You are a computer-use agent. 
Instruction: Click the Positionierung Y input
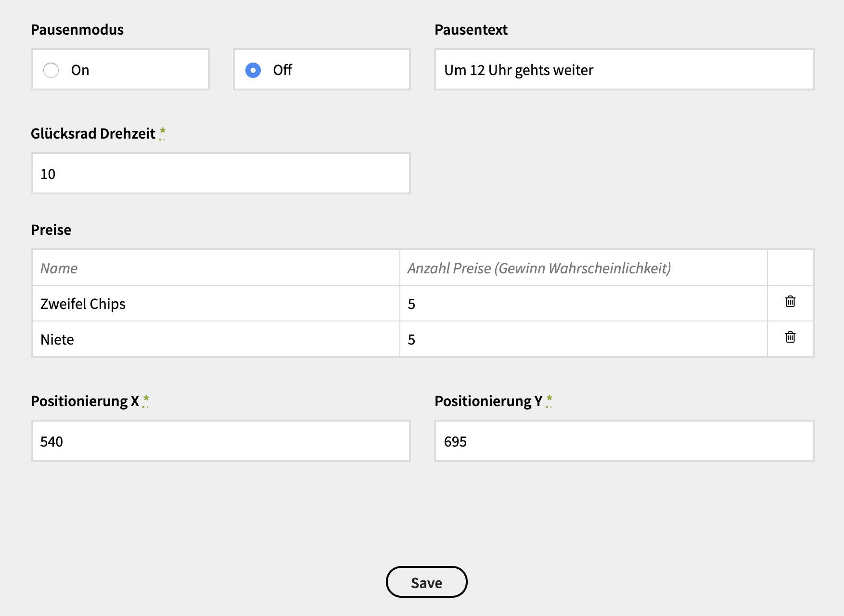[x=624, y=441]
